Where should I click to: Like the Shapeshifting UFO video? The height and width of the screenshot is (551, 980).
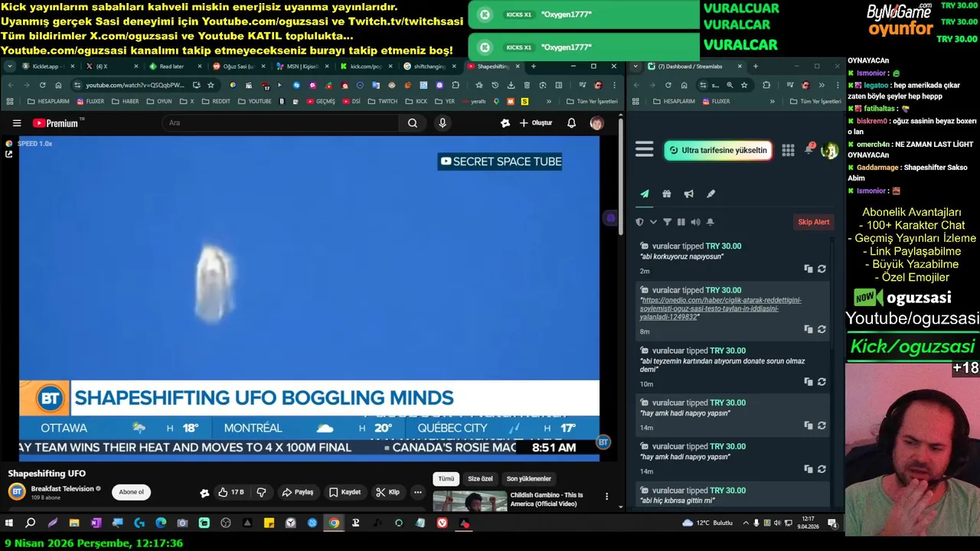(x=230, y=492)
